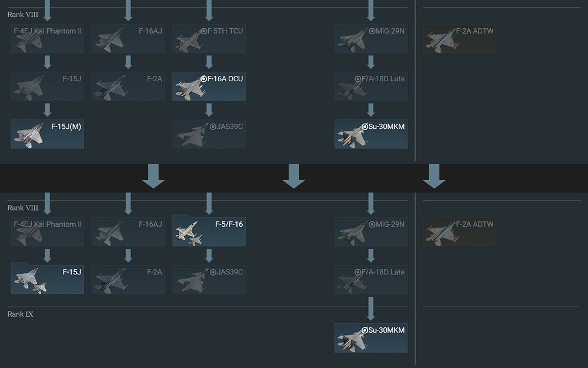
Task: Select the lower tree MiG-29N card
Action: coord(371,232)
